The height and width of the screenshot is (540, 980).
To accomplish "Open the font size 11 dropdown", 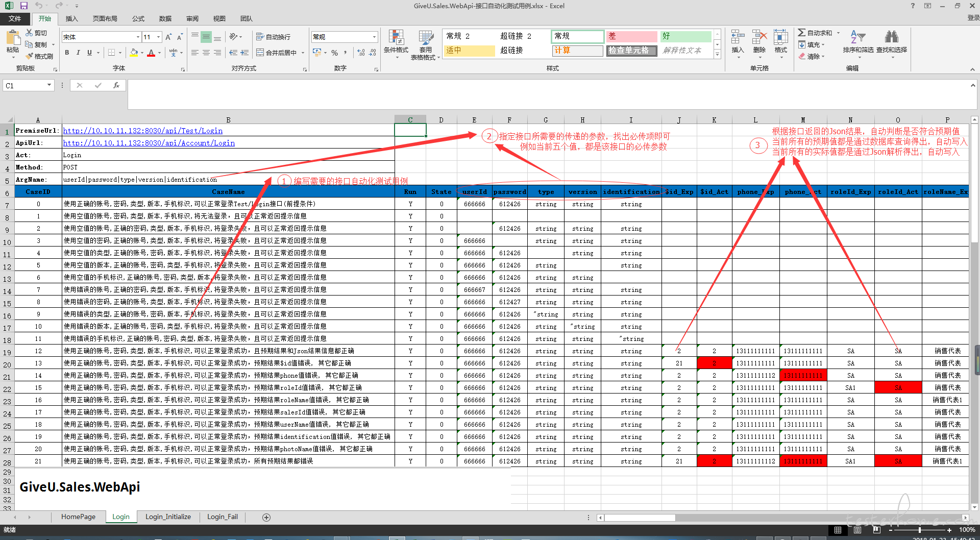I will [x=159, y=37].
